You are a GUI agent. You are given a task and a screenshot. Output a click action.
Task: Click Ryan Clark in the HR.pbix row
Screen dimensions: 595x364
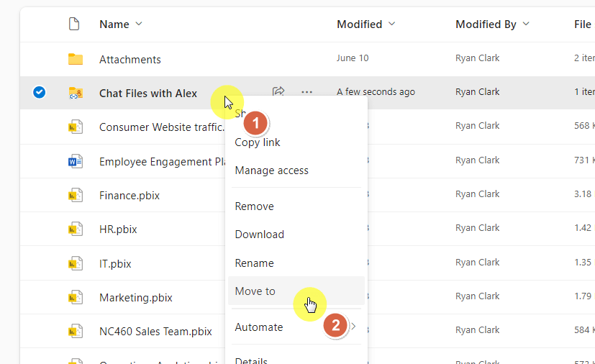pos(477,228)
